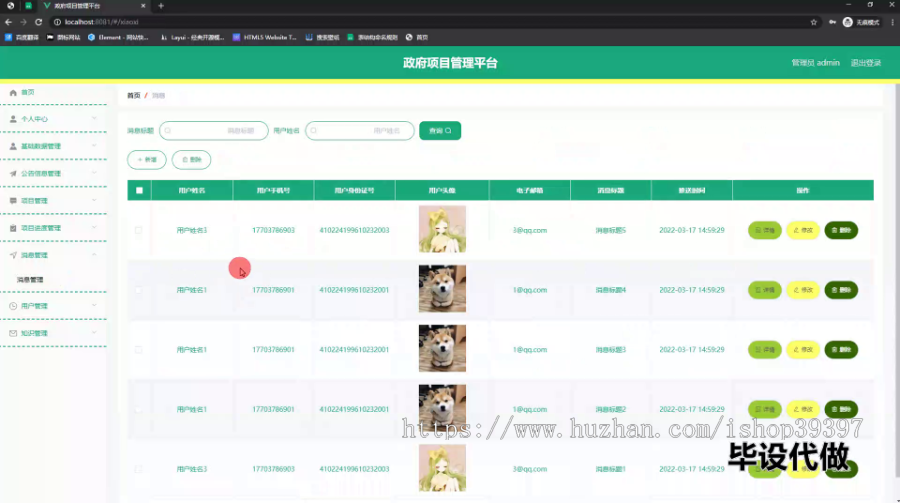Bookmark this page with the star icon

tap(813, 22)
